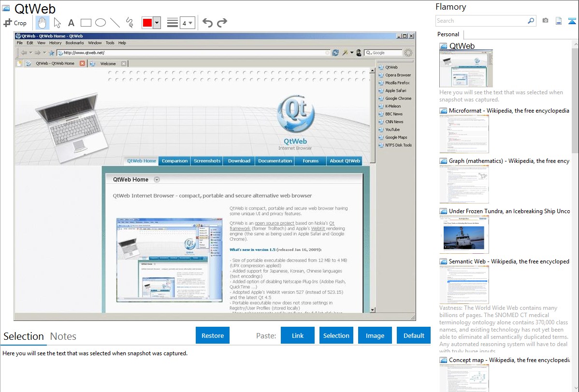Switch to the Notes tab

(63, 336)
